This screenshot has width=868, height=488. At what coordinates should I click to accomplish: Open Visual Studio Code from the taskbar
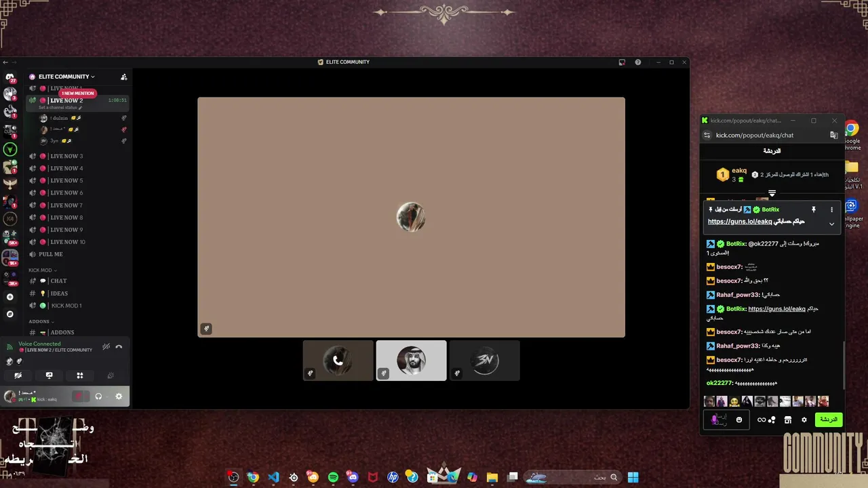273,477
